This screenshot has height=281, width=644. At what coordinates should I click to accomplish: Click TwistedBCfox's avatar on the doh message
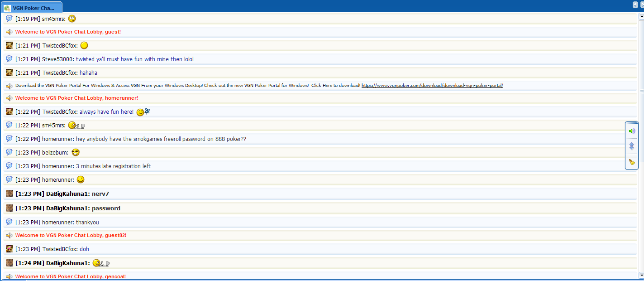(x=9, y=249)
